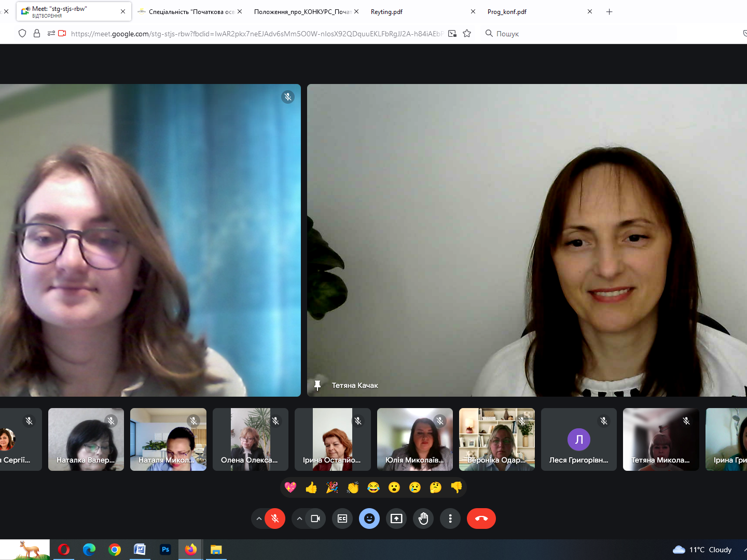The image size is (747, 560).
Task: Click the red leave call button
Action: (x=481, y=519)
